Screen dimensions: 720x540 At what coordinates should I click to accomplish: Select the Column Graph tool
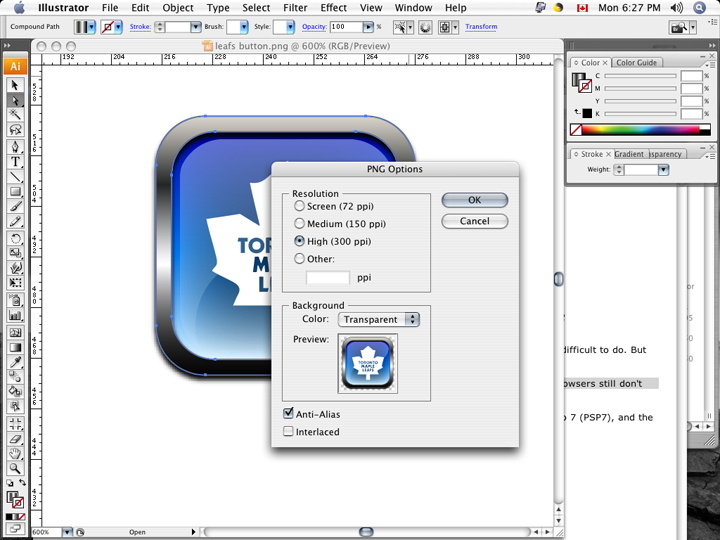(x=15, y=315)
